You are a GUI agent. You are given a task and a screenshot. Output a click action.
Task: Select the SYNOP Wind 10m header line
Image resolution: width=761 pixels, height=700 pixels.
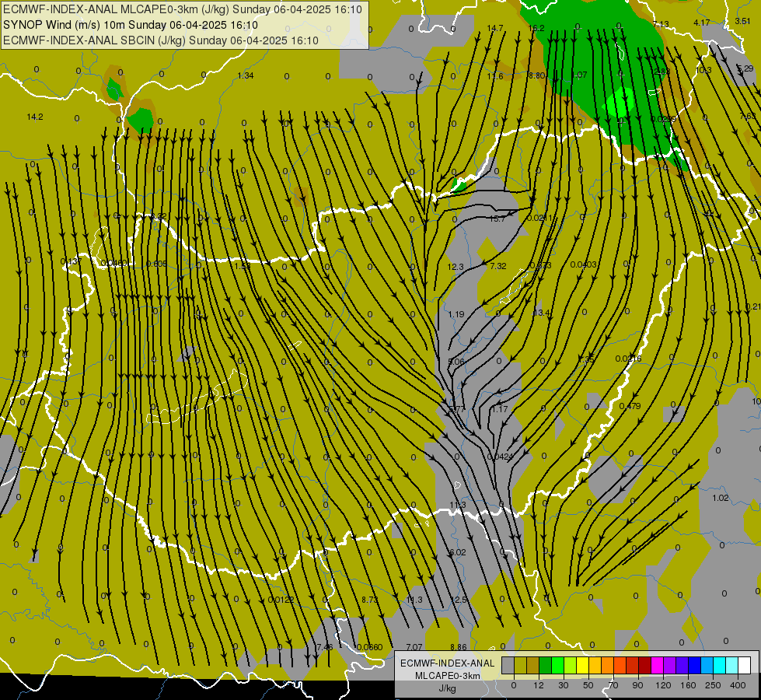click(131, 25)
